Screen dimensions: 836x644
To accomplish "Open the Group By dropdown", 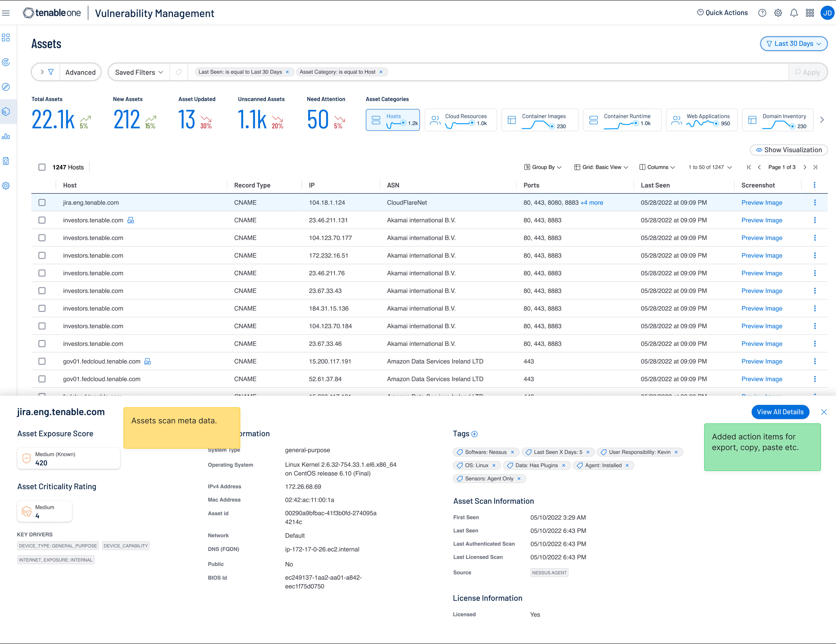I will click(x=543, y=167).
